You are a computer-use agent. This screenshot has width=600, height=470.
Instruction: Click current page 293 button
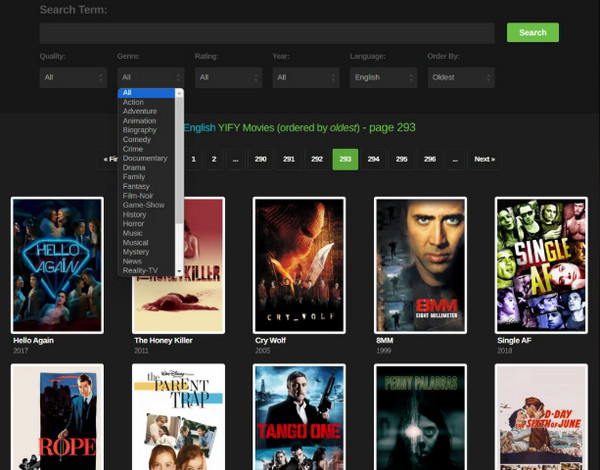tap(345, 159)
